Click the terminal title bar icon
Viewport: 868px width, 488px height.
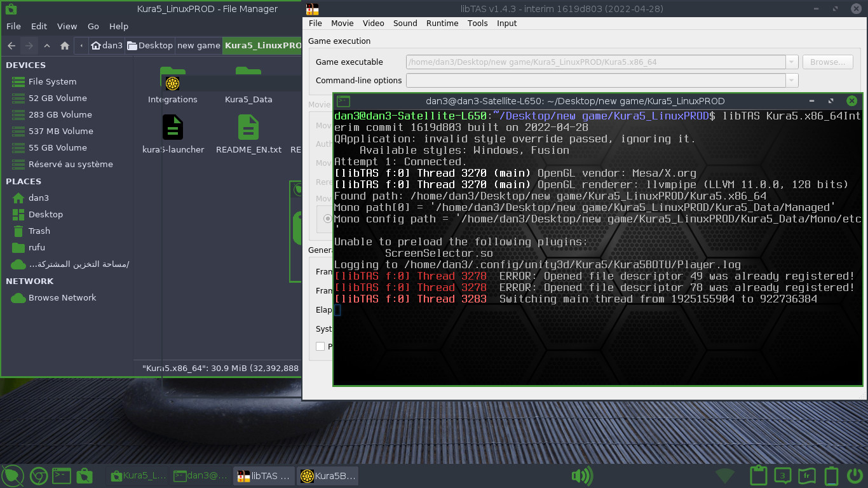343,101
